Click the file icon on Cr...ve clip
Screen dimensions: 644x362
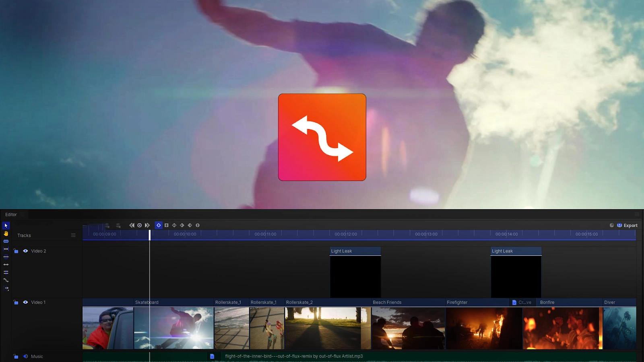(x=514, y=302)
